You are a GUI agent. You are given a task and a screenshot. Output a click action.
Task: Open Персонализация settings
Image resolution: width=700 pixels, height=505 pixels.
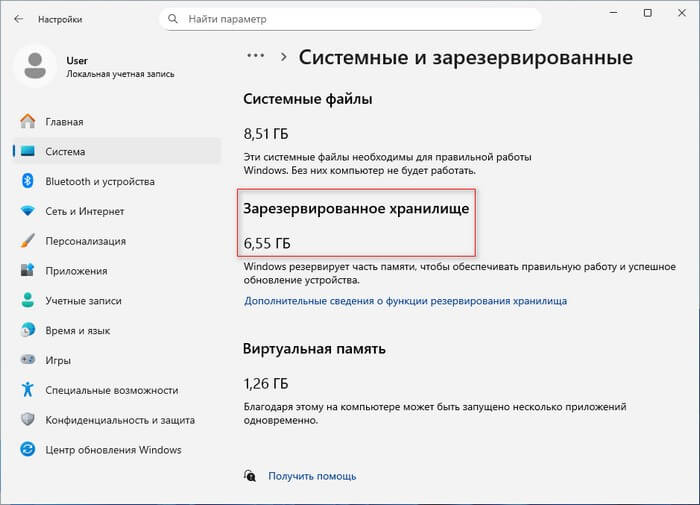pos(85,241)
